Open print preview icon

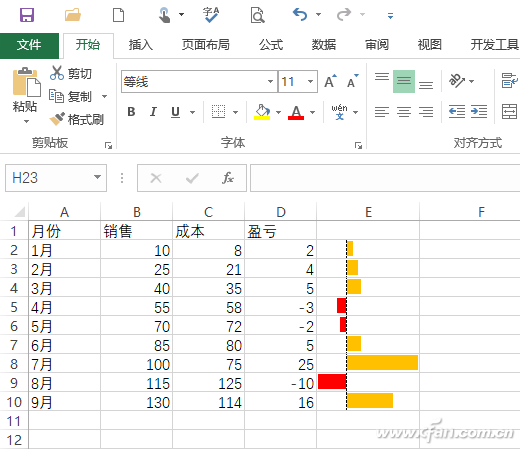click(257, 15)
